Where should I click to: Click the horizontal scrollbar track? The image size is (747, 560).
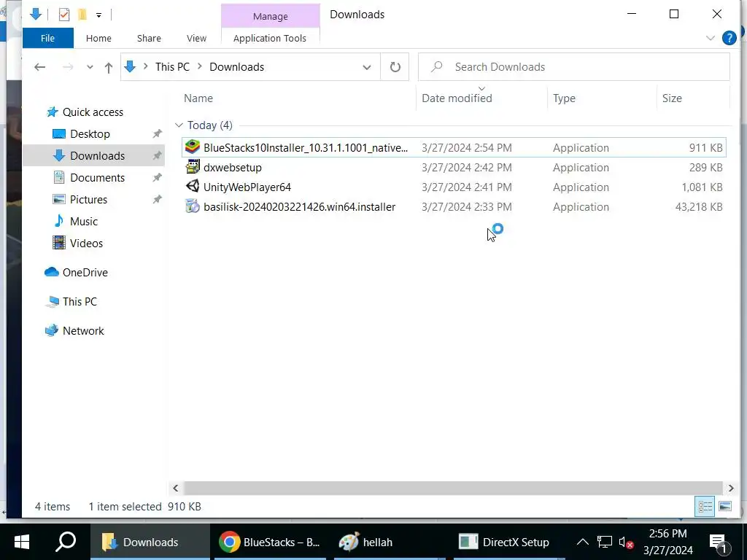coord(453,488)
